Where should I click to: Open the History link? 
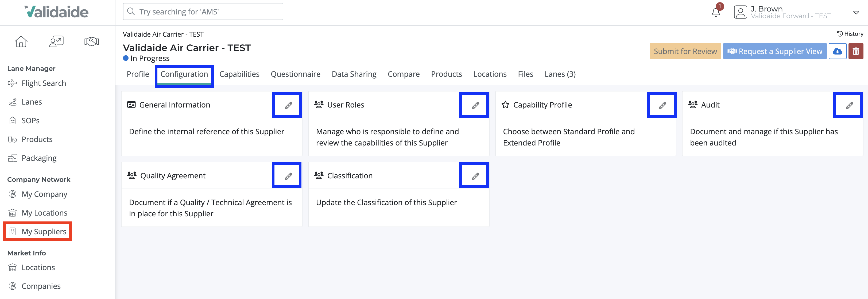pyautogui.click(x=850, y=34)
